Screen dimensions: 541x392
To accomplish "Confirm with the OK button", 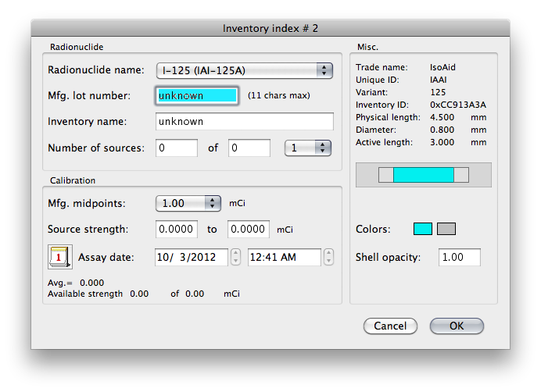I will click(457, 326).
